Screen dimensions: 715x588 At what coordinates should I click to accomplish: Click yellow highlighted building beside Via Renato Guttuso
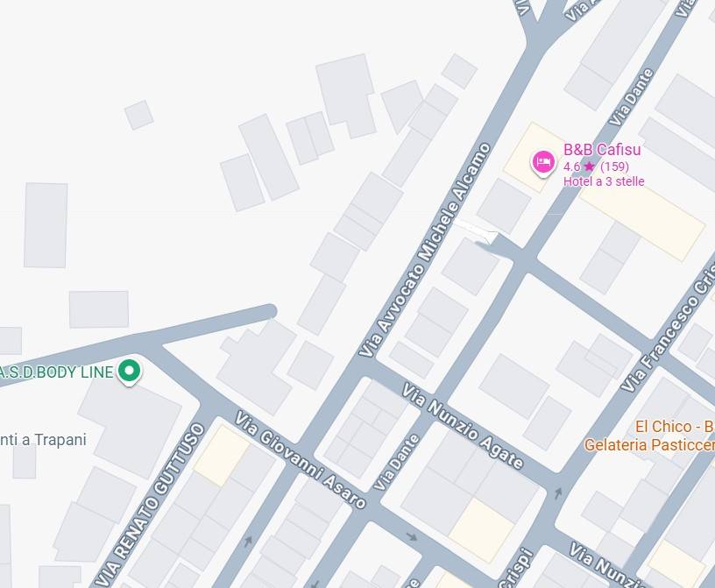(x=222, y=456)
